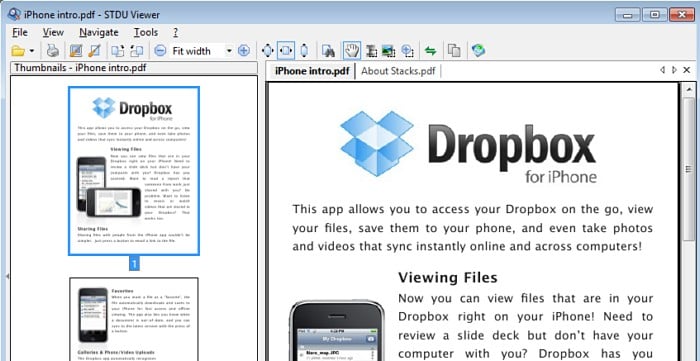
Task: Click the tab scroll right arrow
Action: [x=674, y=70]
